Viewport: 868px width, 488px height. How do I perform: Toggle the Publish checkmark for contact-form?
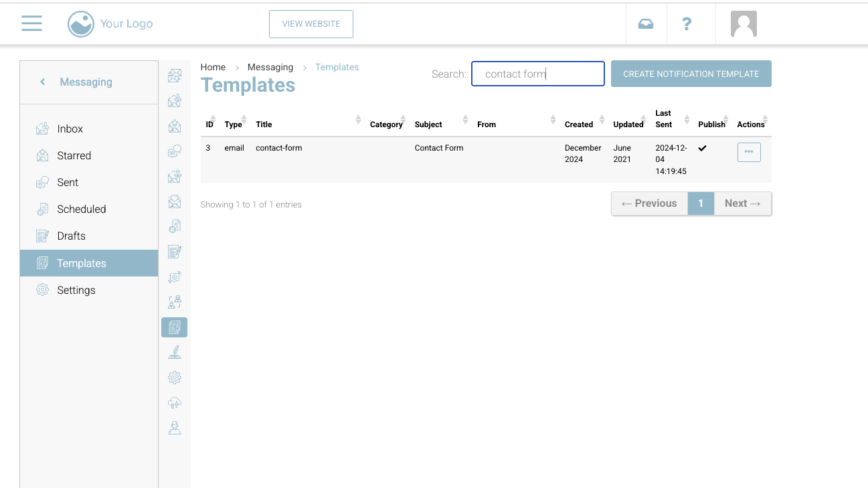[x=702, y=149]
